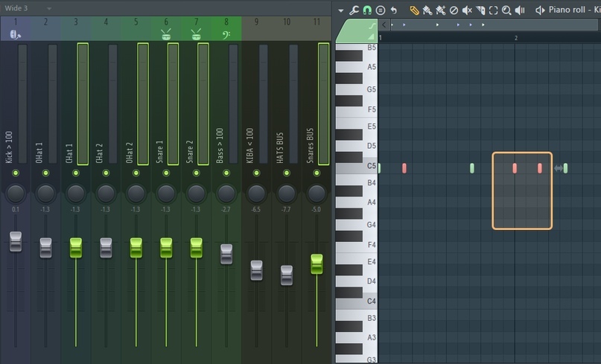The image size is (601, 364).
Task: Click the Stamp tool icon
Action: [381, 10]
